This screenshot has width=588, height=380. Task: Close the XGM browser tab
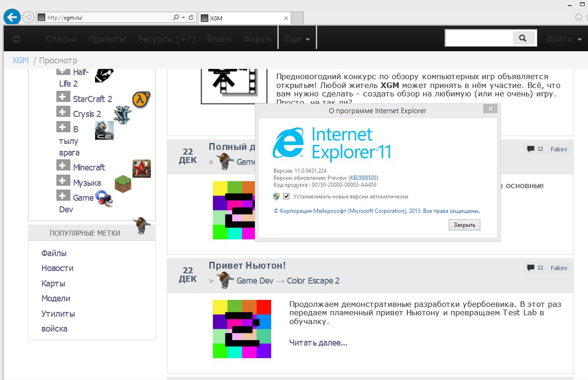pos(286,18)
